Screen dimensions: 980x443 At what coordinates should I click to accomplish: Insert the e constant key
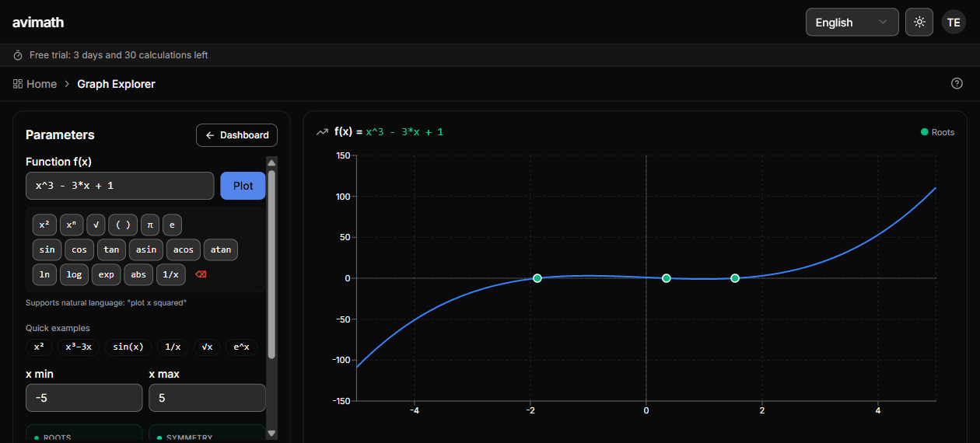pyautogui.click(x=172, y=225)
